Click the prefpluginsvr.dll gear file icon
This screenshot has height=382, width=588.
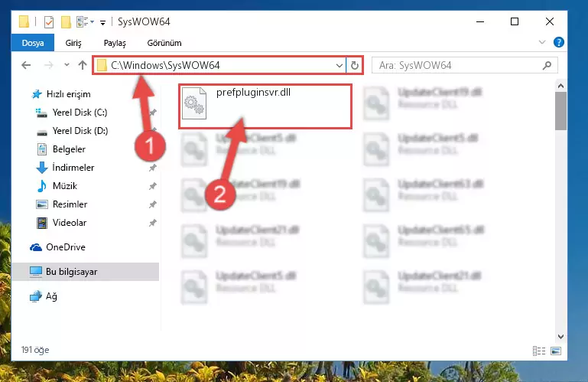(x=194, y=103)
